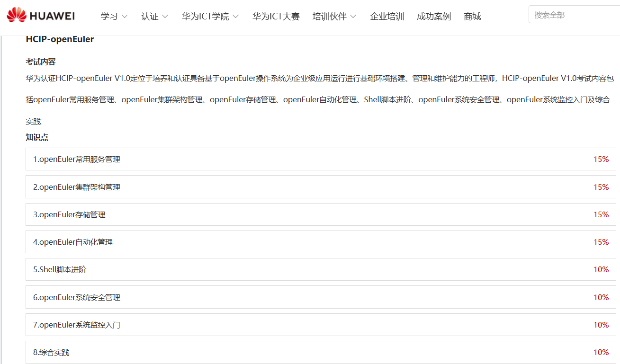Go to the 企业培训 page
Viewport: 620px width, 364px height.
pos(386,17)
